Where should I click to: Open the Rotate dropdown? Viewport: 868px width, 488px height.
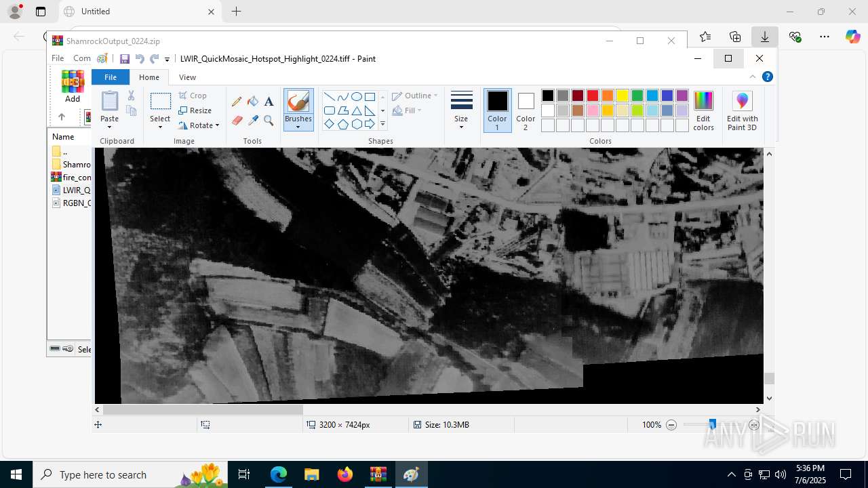(x=199, y=125)
